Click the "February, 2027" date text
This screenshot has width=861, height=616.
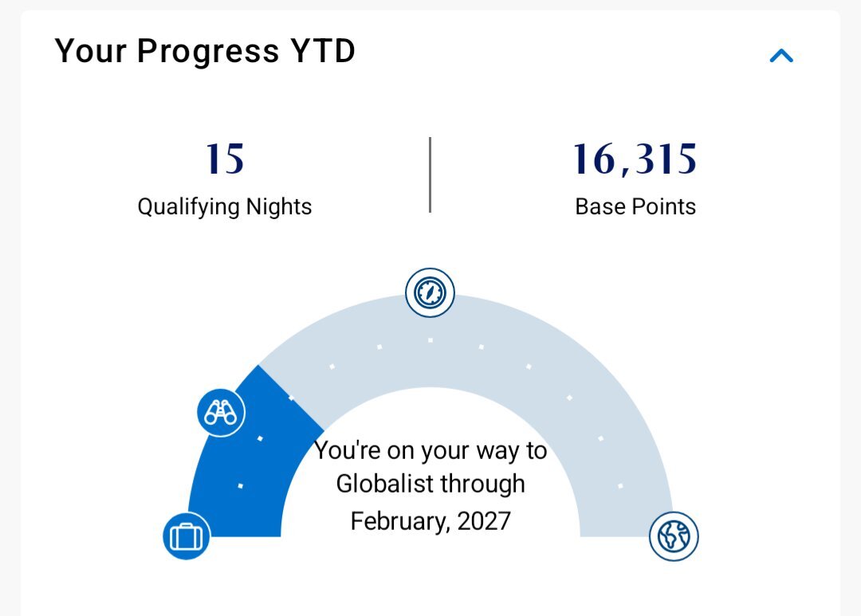(x=431, y=521)
